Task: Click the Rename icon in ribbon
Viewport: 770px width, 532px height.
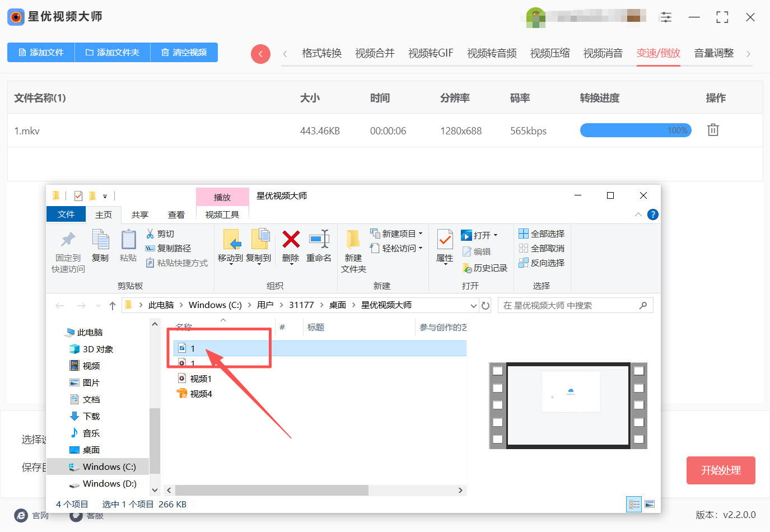Action: (x=319, y=240)
